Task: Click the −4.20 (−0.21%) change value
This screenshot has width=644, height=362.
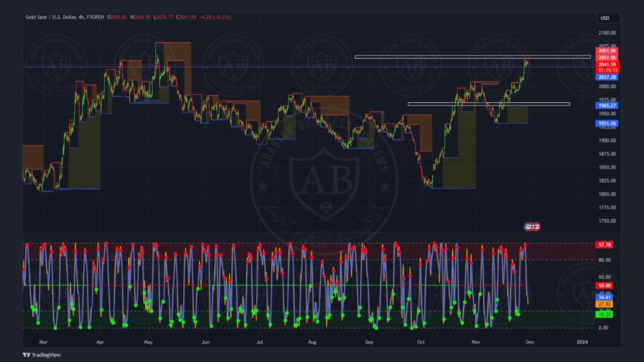Action: [215, 17]
